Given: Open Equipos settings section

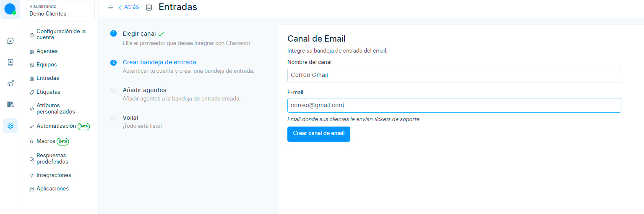Looking at the screenshot, I should click(47, 65).
